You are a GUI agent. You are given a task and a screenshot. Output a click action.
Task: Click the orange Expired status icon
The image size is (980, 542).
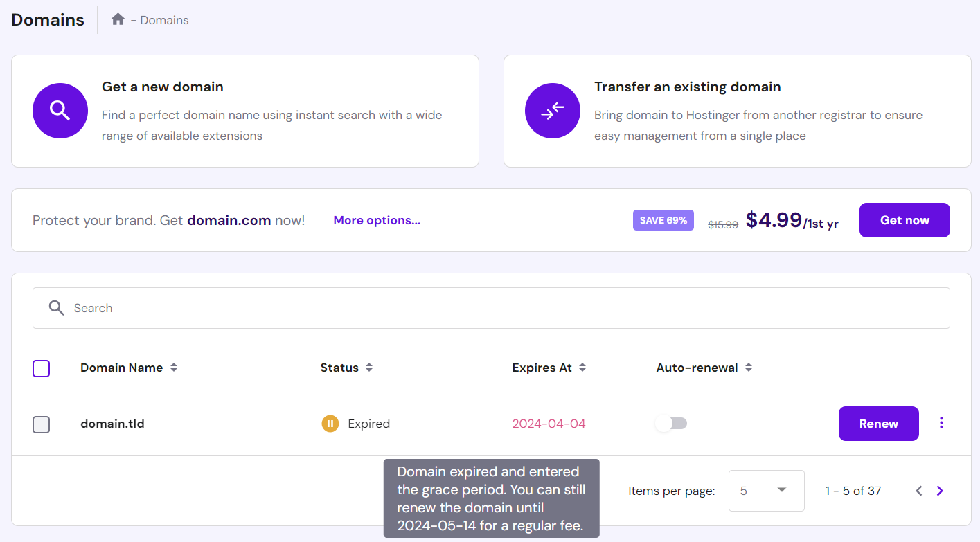[x=330, y=424]
